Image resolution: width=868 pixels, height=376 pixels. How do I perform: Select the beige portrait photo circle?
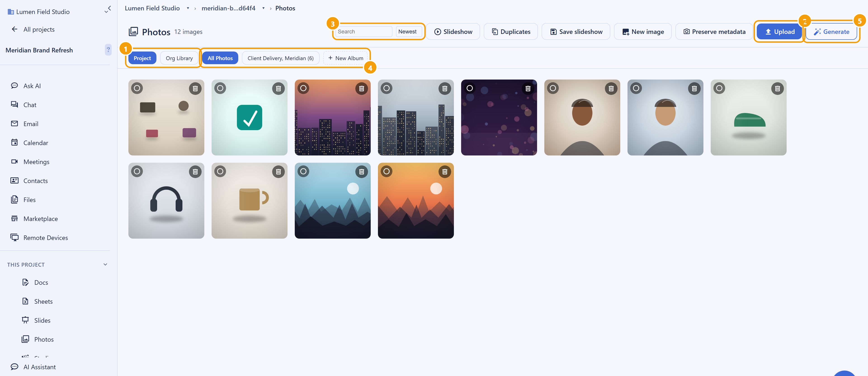[553, 88]
